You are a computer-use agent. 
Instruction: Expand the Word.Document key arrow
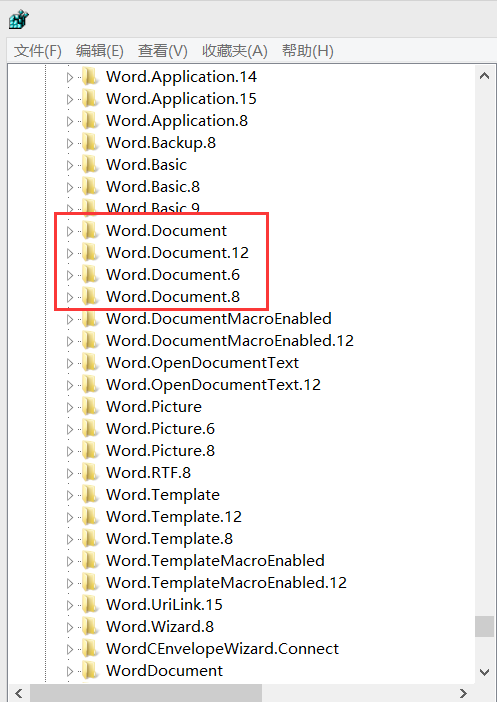click(x=69, y=231)
